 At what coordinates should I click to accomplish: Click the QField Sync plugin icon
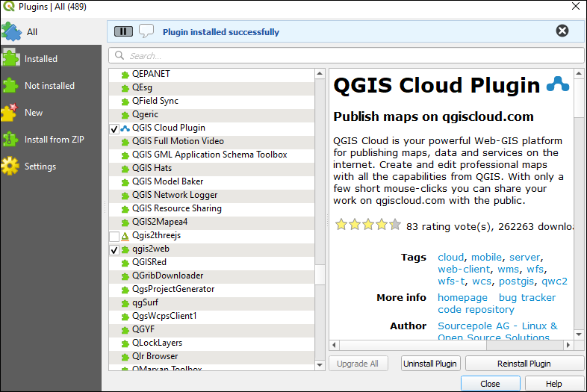[x=125, y=102]
